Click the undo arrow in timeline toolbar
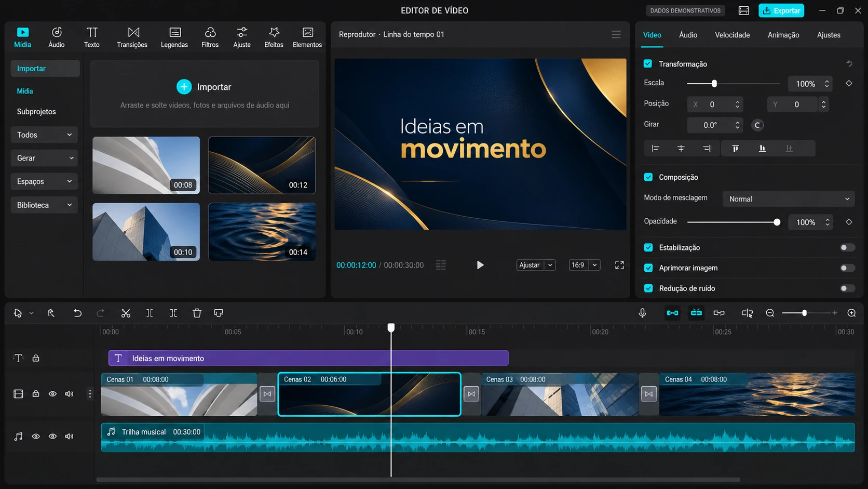Viewport: 868px width, 489px height. [x=77, y=313]
